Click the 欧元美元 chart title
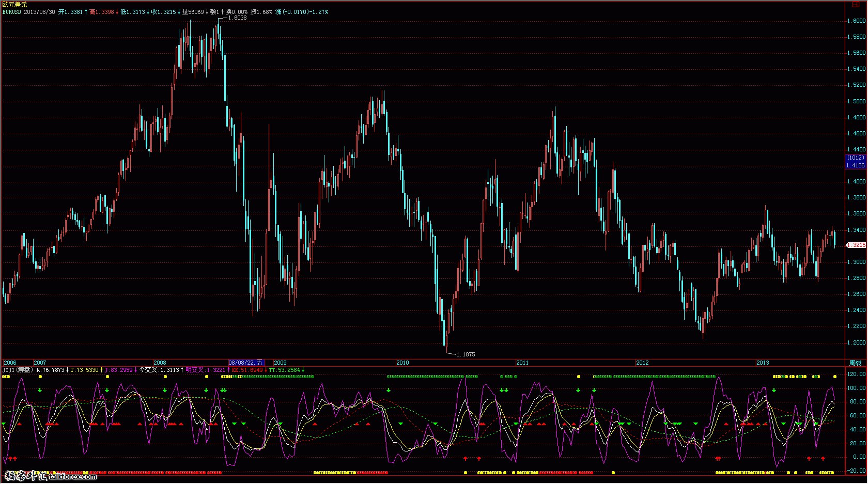The width and height of the screenshot is (868, 484). point(14,4)
